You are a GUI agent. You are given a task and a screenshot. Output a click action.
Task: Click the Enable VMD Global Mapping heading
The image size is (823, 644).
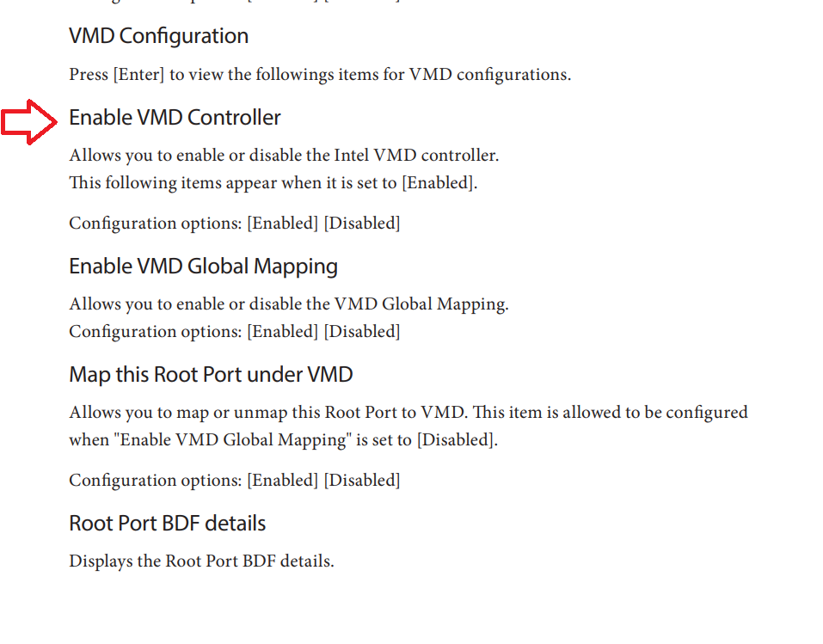[203, 267]
